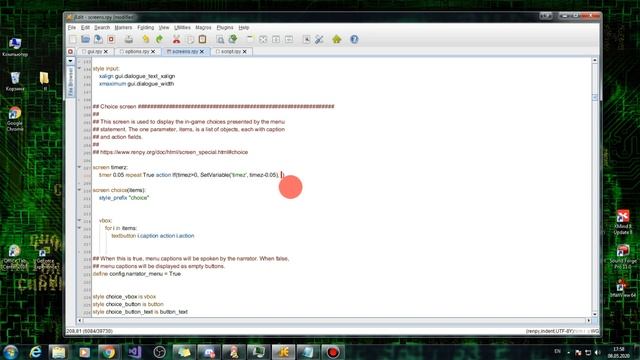Redo with the green arrow
Image resolution: width=640 pixels, height=360 pixels.
(x=159, y=39)
